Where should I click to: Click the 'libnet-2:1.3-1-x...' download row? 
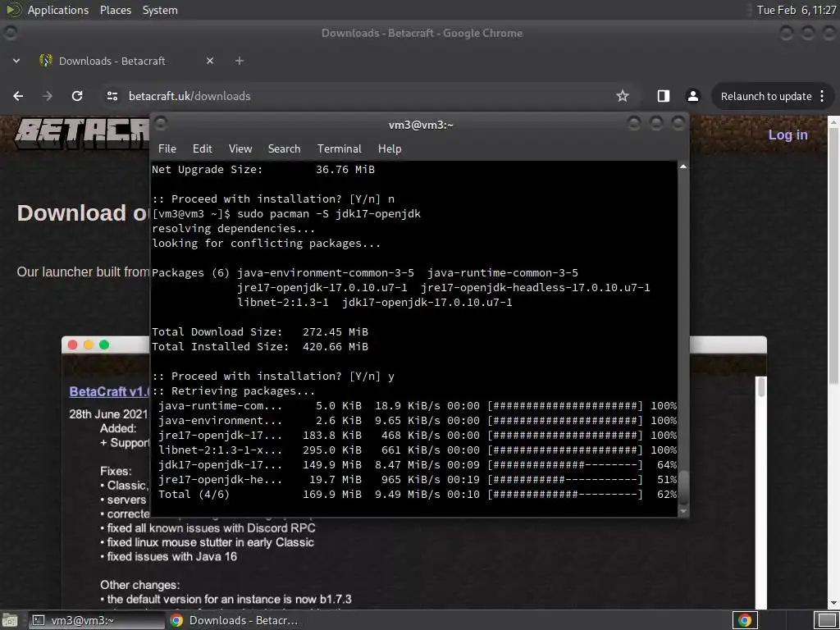tap(418, 450)
